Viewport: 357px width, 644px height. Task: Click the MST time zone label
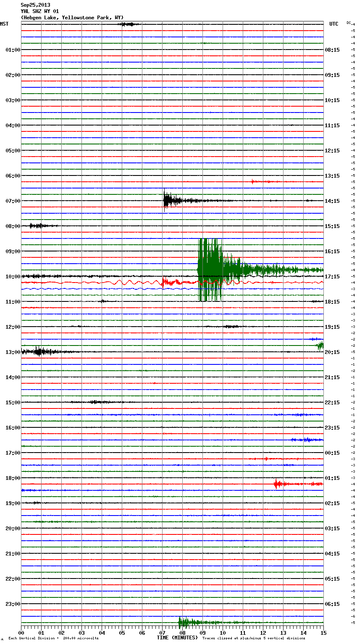click(x=4, y=24)
